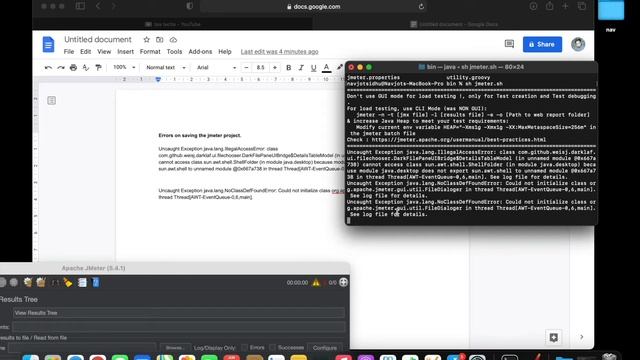Click the Browse button in JMeter
640x360 pixels.
point(174,348)
